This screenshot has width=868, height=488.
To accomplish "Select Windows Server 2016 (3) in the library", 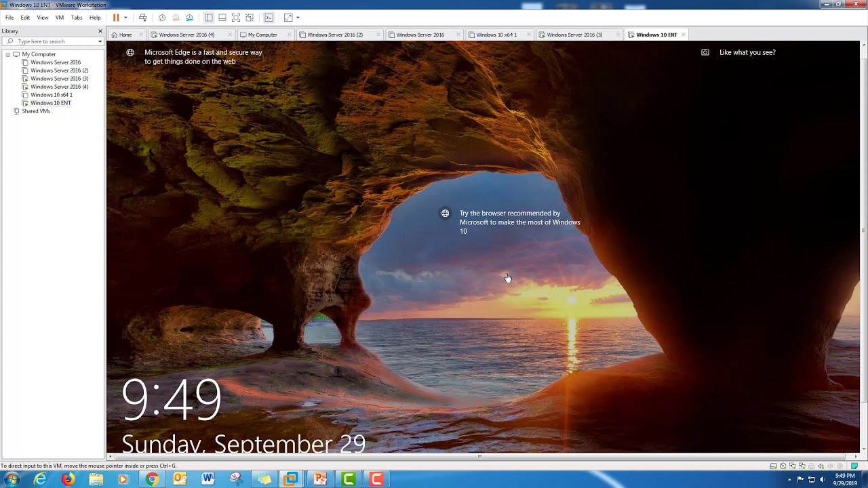I will point(59,79).
